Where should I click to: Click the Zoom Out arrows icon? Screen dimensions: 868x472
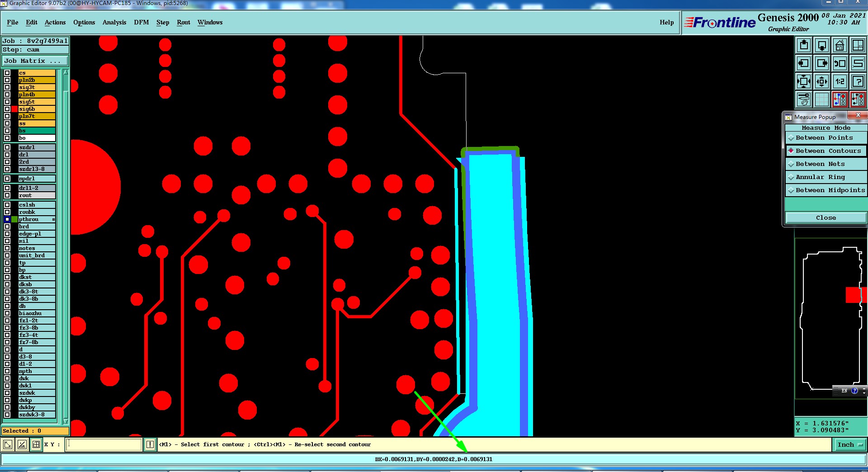point(822,81)
